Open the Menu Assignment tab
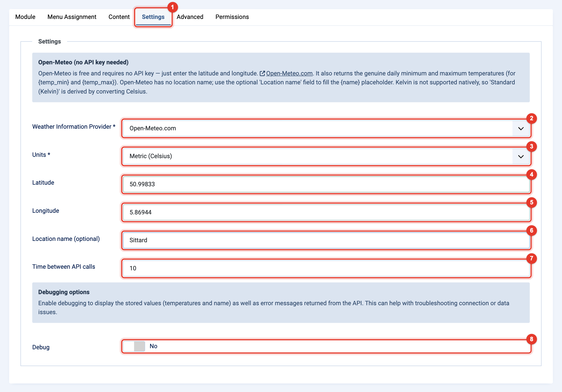The height and width of the screenshot is (392, 562). [x=72, y=17]
